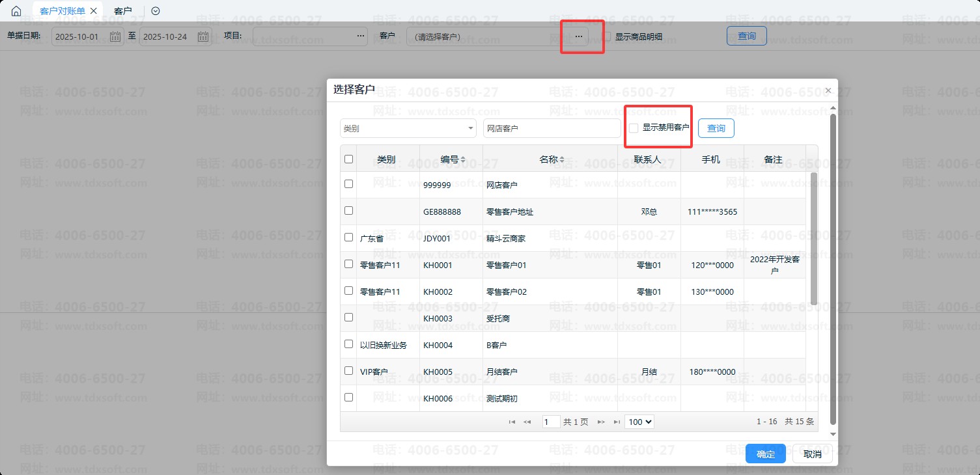980x475 pixels.
Task: Go to the next page arrow
Action: tap(601, 422)
